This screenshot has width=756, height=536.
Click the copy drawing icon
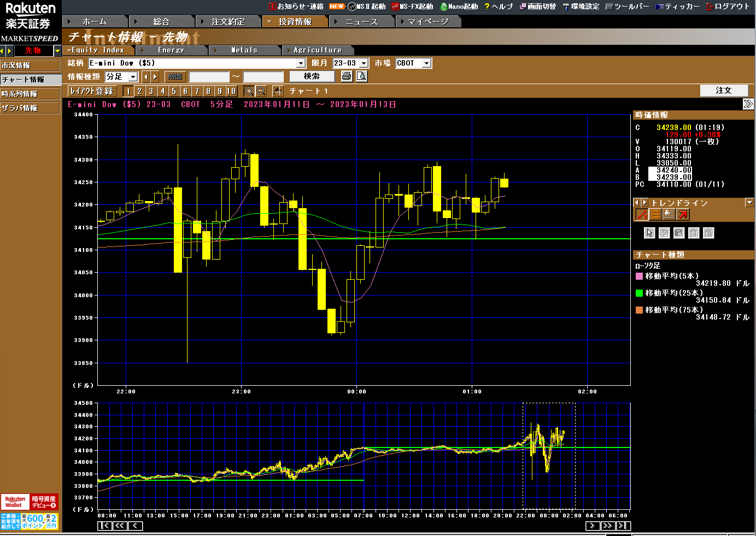(664, 233)
